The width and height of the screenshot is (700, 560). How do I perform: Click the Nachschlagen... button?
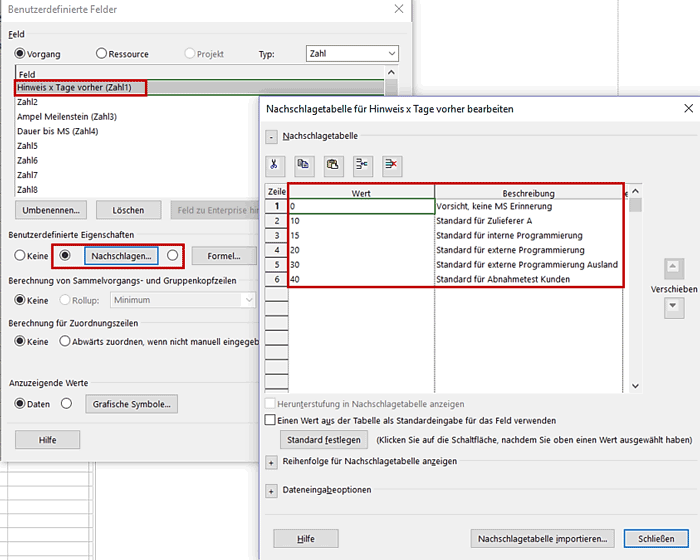(120, 255)
